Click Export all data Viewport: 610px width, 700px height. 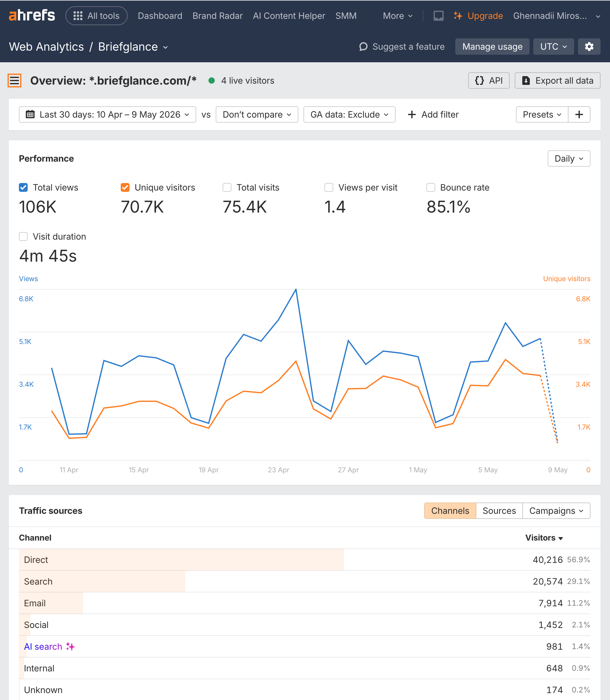(x=557, y=81)
